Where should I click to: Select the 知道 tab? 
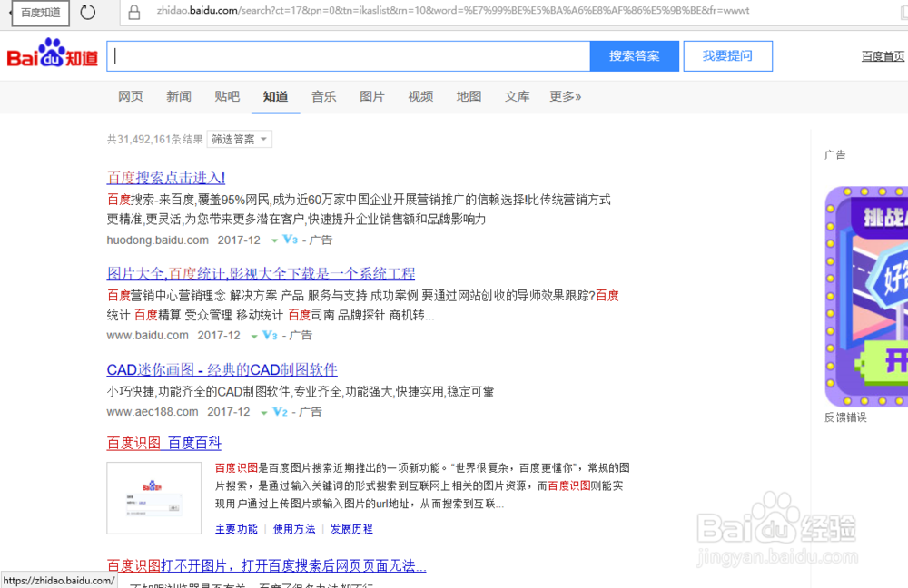pos(276,97)
